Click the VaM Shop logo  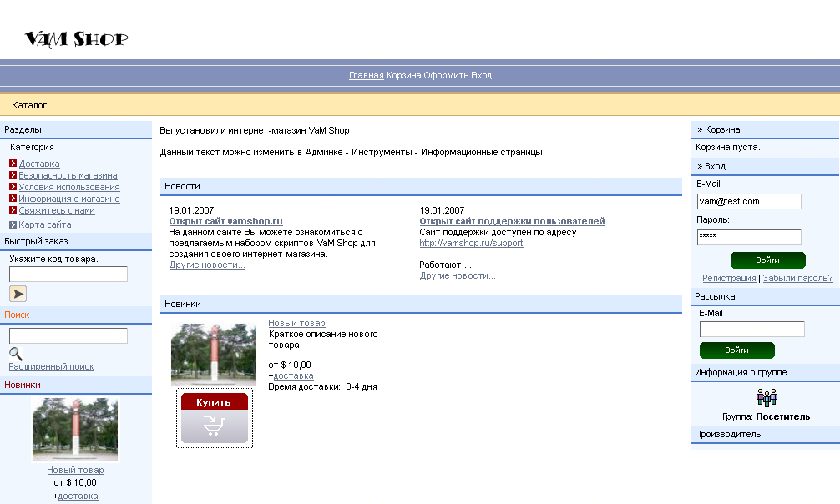point(76,38)
